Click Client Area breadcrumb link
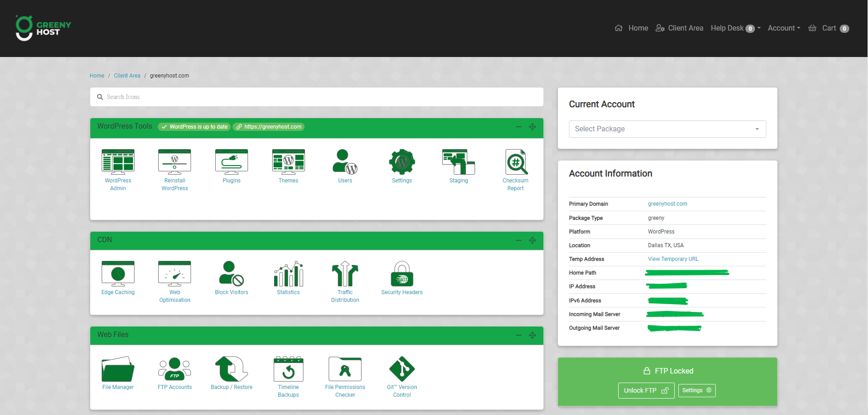Image resolution: width=868 pixels, height=415 pixels. [x=127, y=76]
